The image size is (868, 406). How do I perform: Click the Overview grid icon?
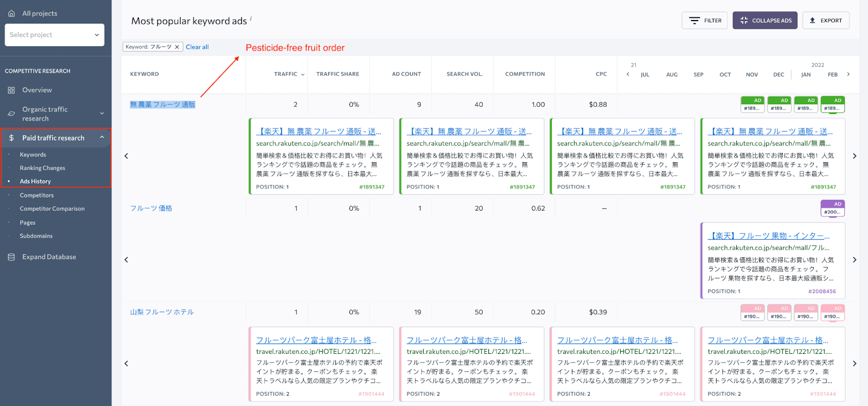point(11,90)
